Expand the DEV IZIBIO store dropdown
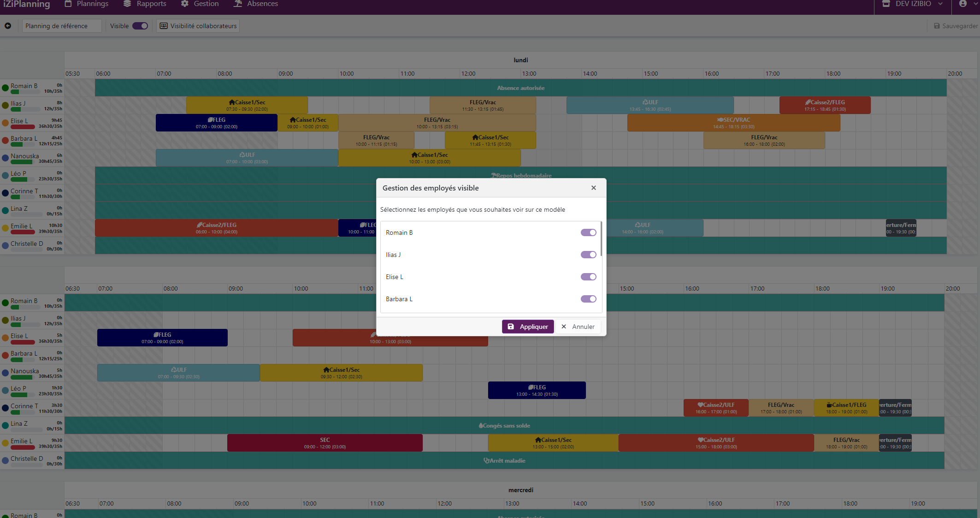The image size is (980, 518). (x=940, y=4)
